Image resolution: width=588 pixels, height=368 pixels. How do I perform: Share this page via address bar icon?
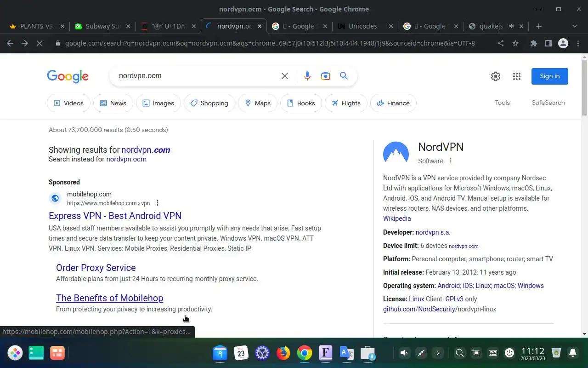pos(501,43)
